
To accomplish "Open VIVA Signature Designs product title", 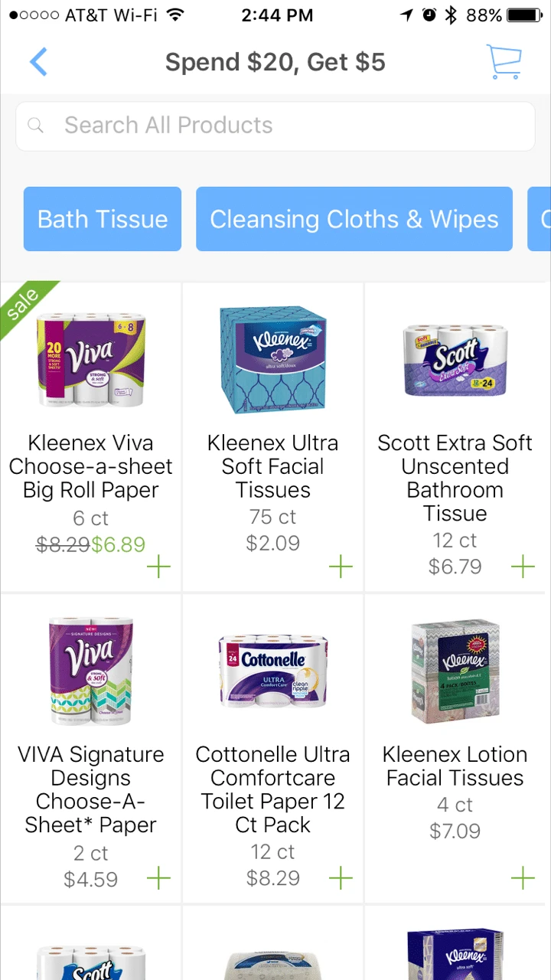I will [91, 789].
